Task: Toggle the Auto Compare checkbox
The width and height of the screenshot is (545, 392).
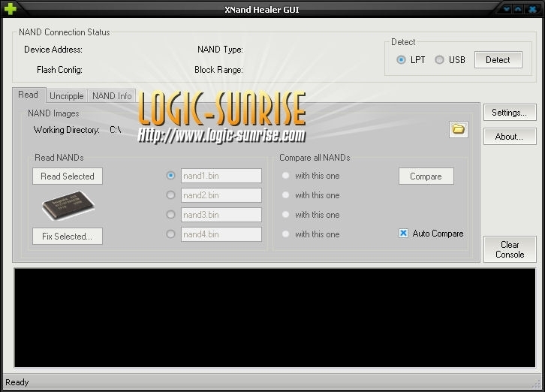Action: [x=403, y=234]
